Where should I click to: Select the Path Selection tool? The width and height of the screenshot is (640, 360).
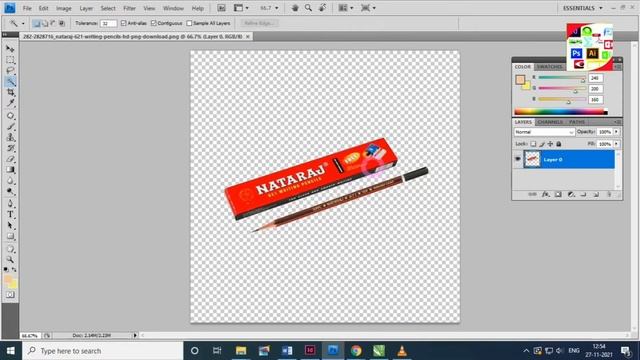point(10,226)
